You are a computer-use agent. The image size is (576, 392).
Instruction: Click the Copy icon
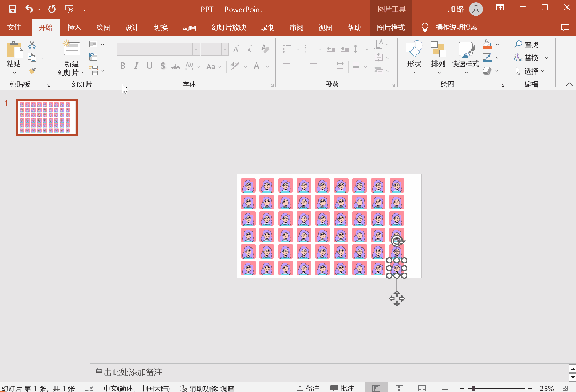click(33, 58)
